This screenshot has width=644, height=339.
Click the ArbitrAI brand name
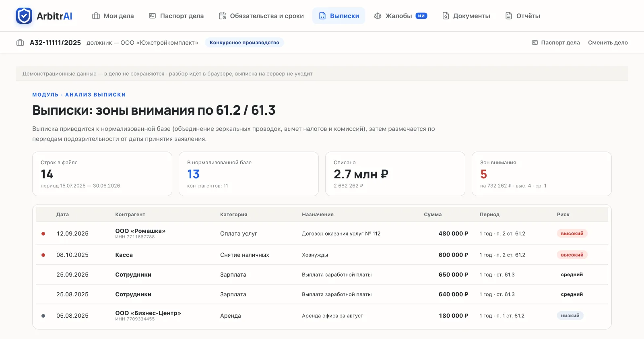click(x=54, y=16)
